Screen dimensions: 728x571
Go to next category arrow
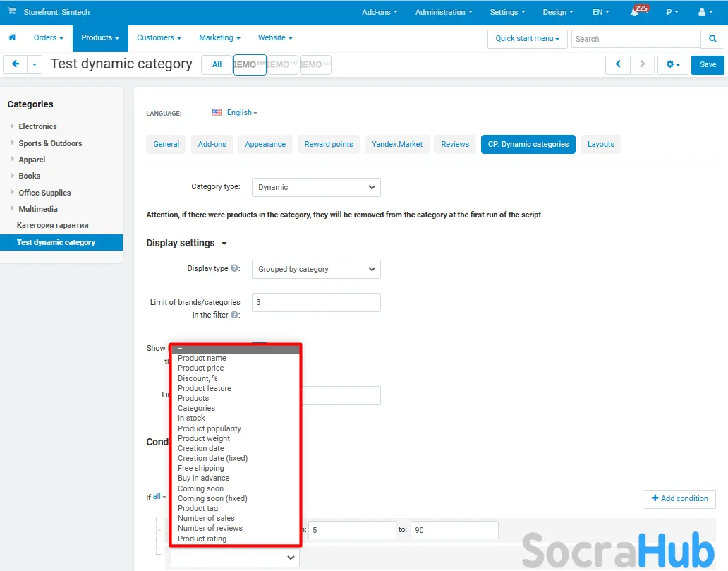coord(642,64)
